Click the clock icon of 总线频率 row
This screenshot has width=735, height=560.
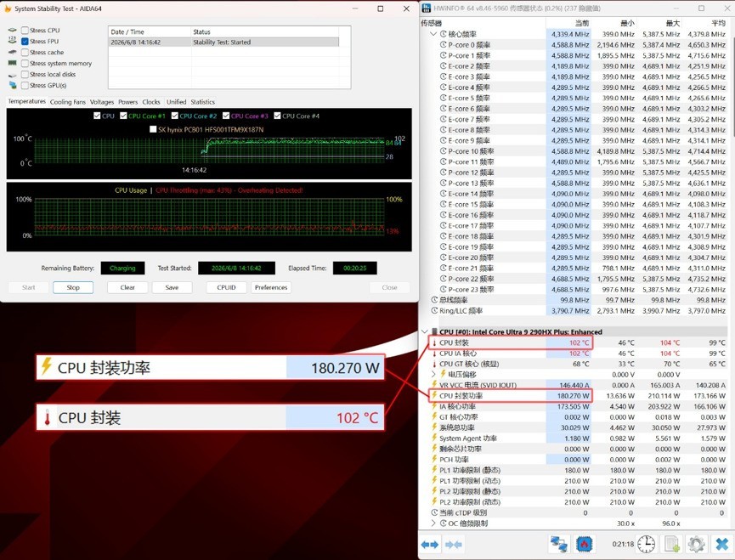click(x=434, y=299)
